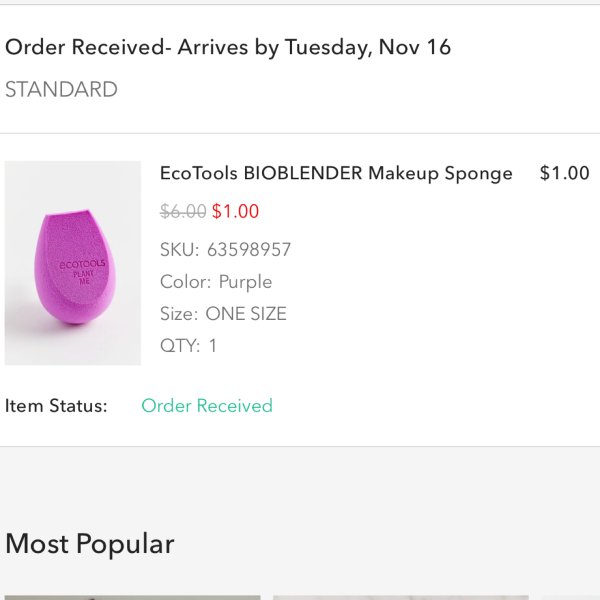This screenshot has width=600, height=600.
Task: Tap the Size: ONE SIZE detail line
Action: coord(223,313)
